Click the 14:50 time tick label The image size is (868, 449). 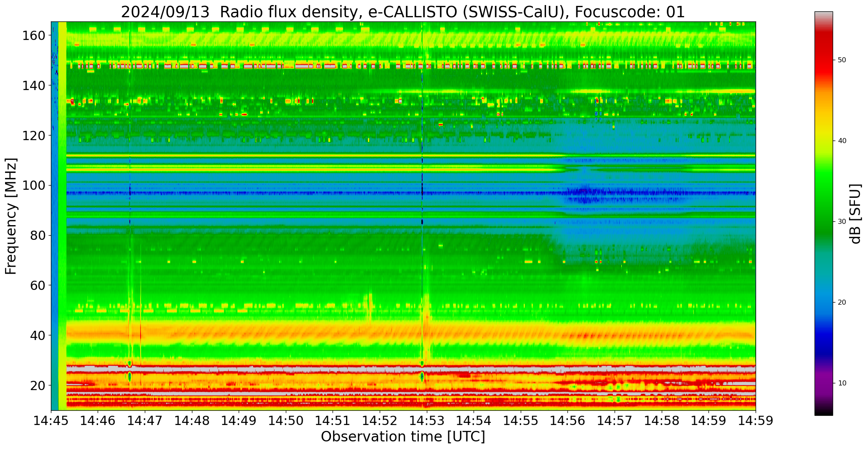[x=286, y=420]
